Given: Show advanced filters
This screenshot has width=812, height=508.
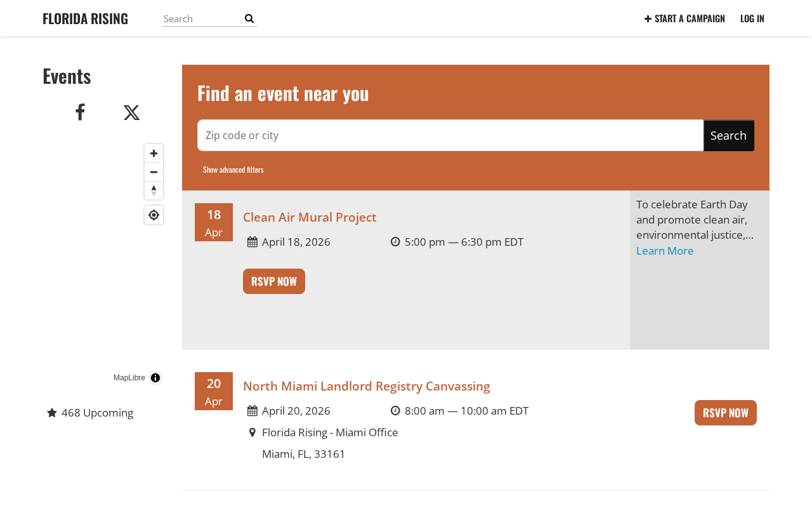Looking at the screenshot, I should (233, 170).
